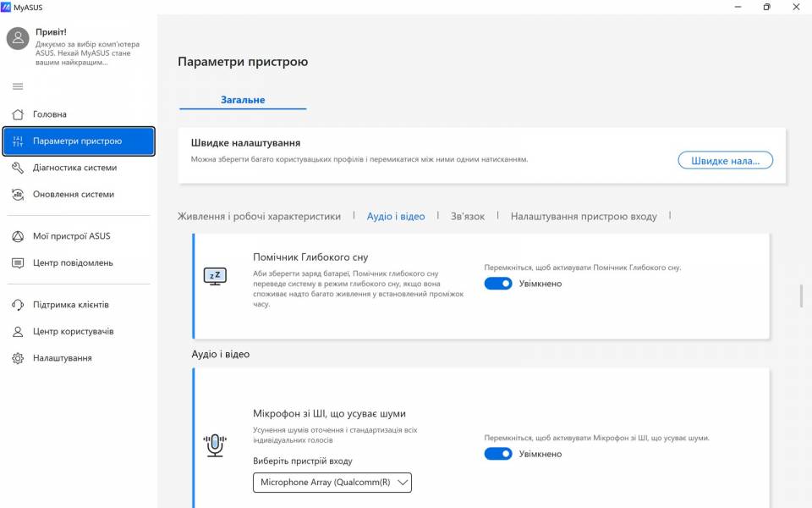Image resolution: width=812 pixels, height=508 pixels.
Task: Switch to Живлення і робочі характеристики section
Action: 259,217
